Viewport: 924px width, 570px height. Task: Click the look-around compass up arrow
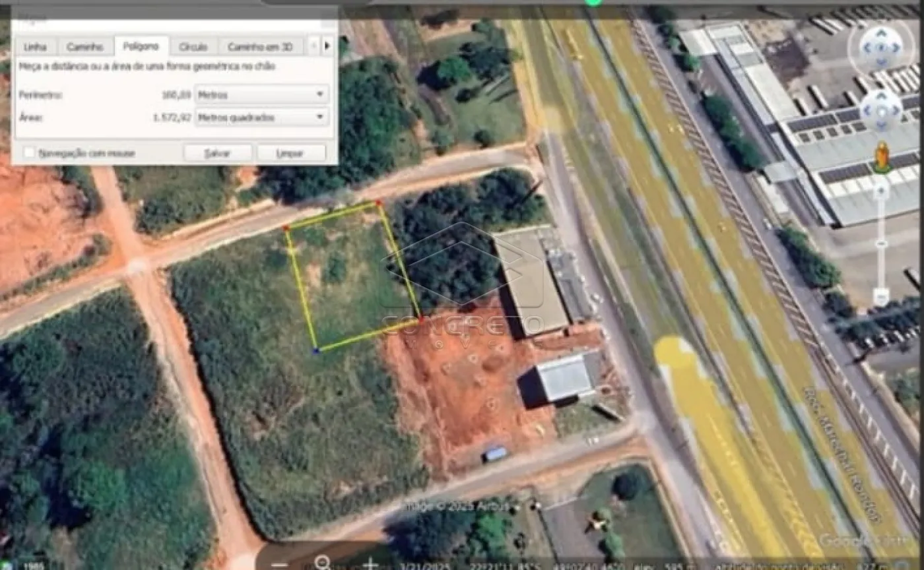pos(881,33)
